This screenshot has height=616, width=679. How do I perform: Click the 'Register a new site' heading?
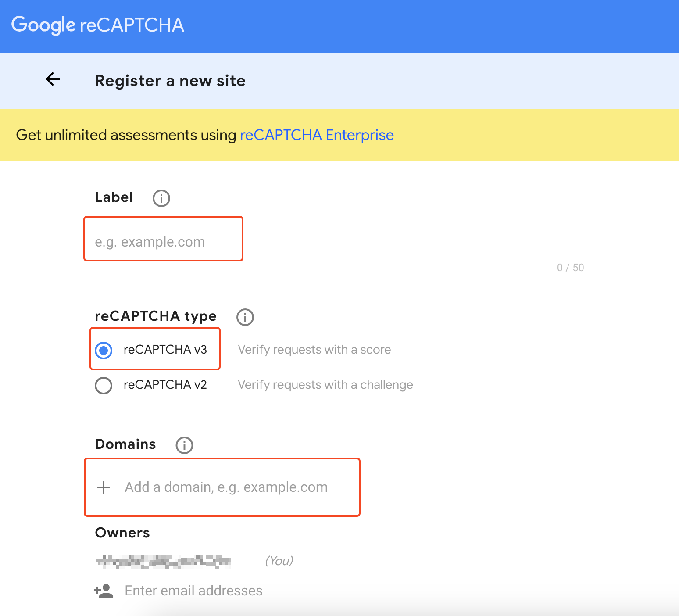coord(170,81)
